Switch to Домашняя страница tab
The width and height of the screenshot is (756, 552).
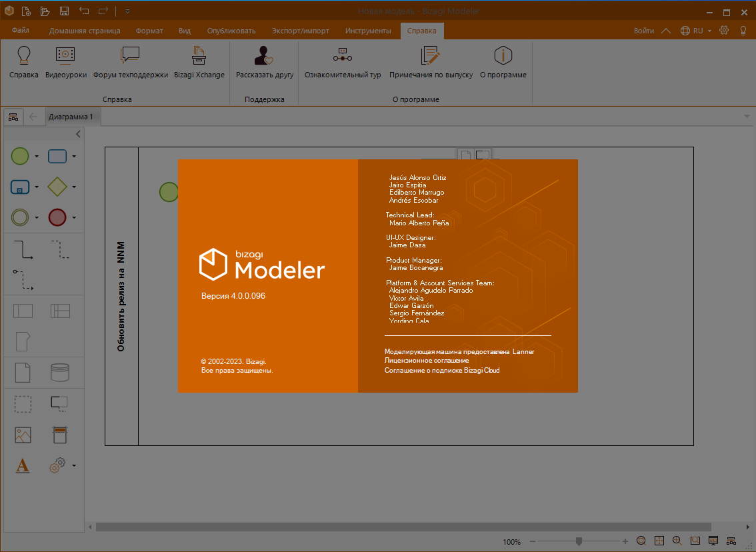point(85,31)
